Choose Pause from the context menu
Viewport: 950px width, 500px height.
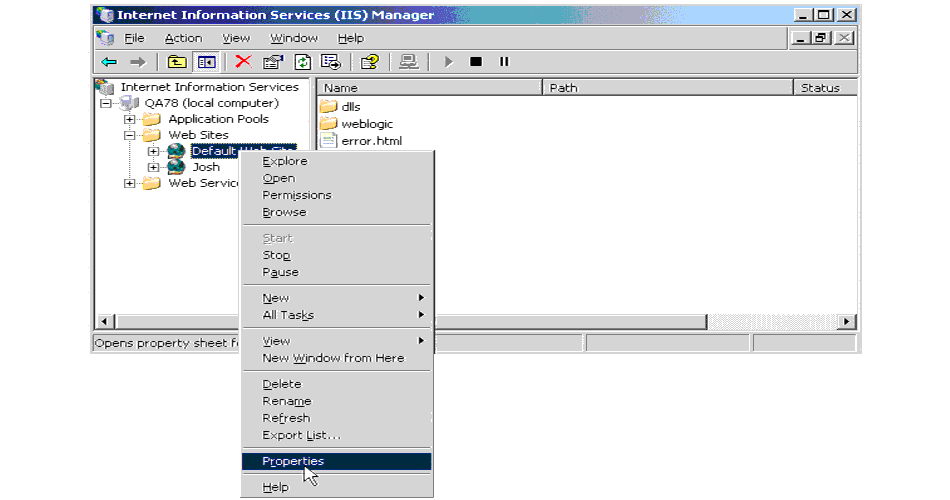point(336,272)
